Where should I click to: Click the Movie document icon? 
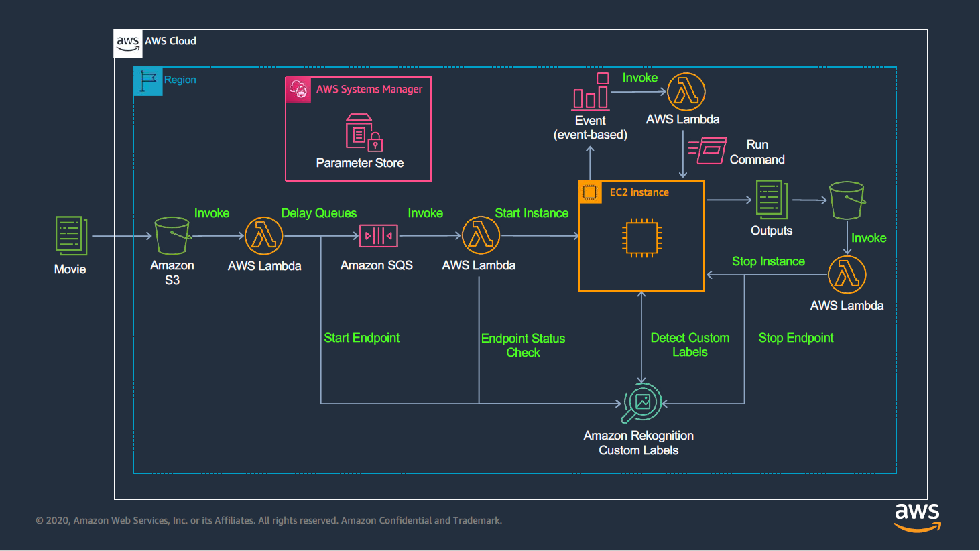coord(71,235)
